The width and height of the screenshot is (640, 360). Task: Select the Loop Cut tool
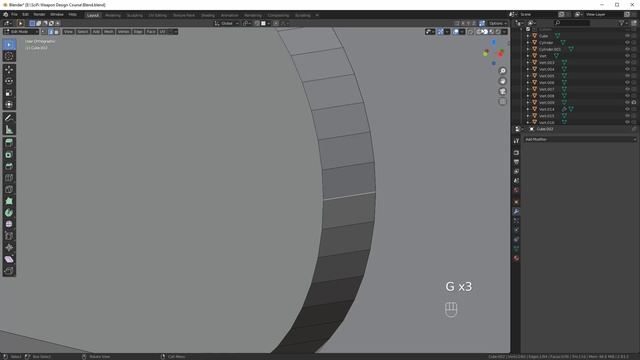point(9,178)
